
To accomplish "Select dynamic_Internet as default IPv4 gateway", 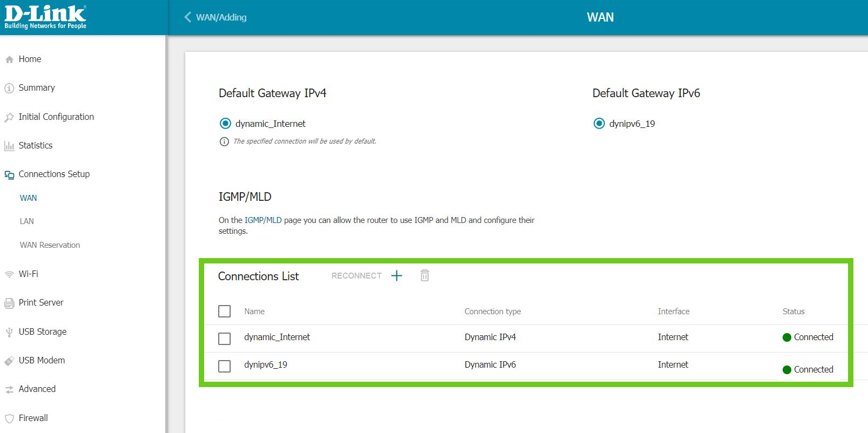I will 225,124.
